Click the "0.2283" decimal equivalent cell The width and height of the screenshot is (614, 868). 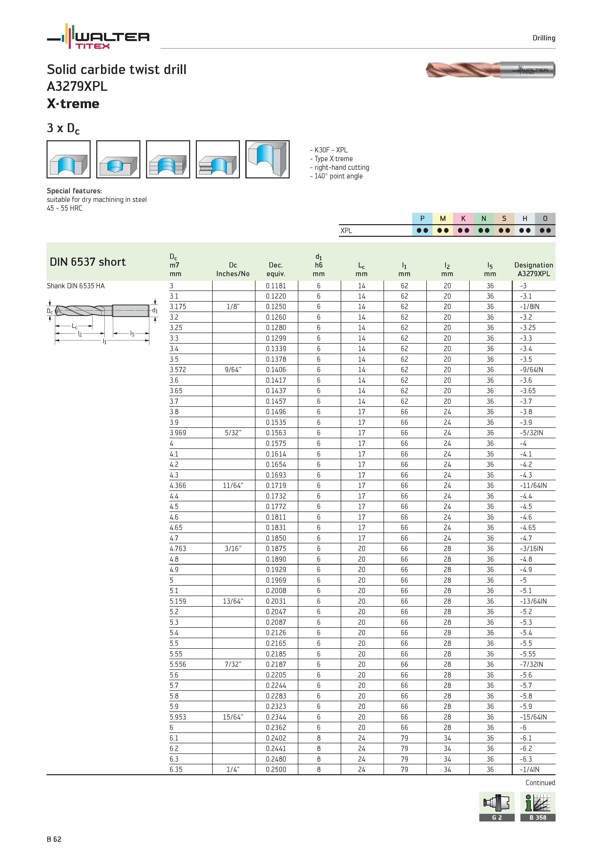coord(276,696)
